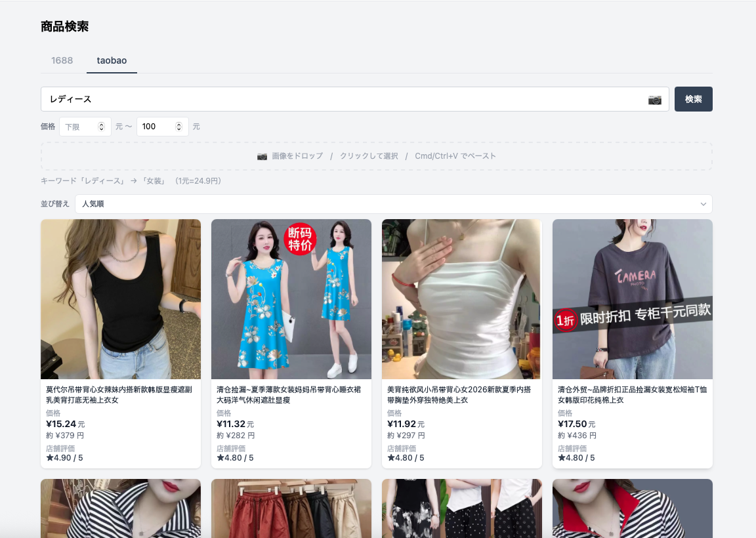The image size is (756, 538).
Task: Click the 断码特价 red badge on dress
Action: [300, 239]
